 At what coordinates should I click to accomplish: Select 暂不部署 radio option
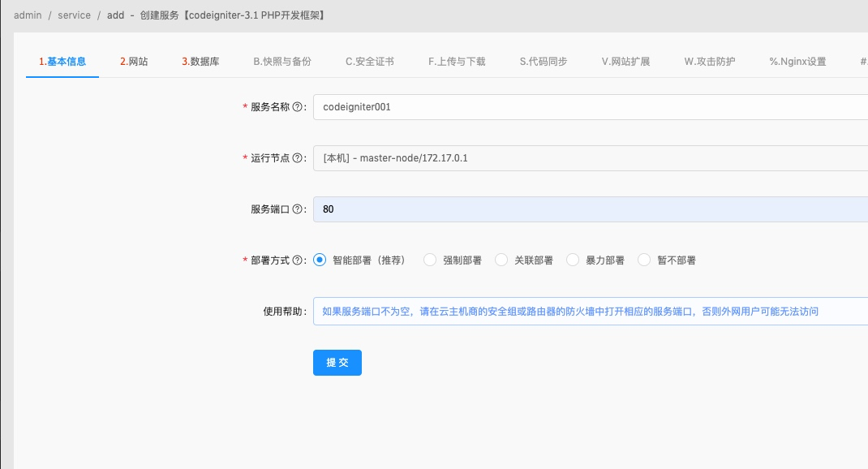(644, 260)
